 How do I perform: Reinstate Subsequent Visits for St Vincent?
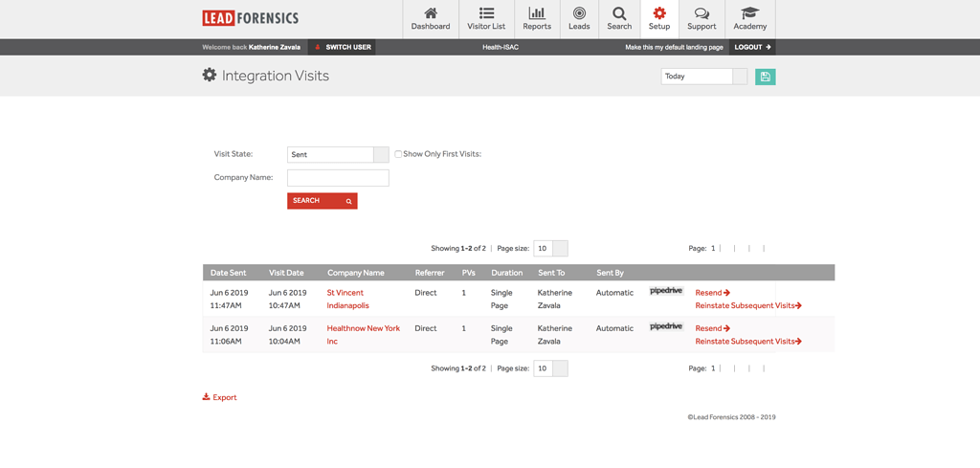(748, 305)
